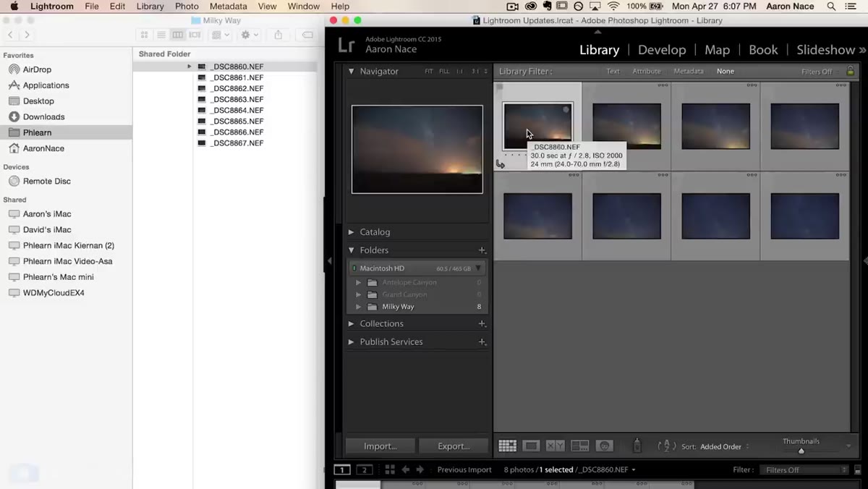Open Compare view (XY) in toolbar
This screenshot has width=868, height=489.
[x=555, y=446]
